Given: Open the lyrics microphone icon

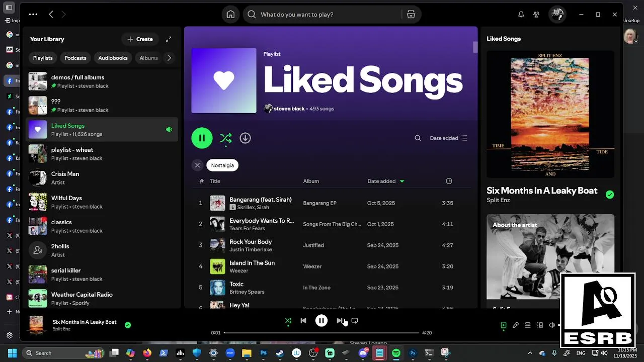Looking at the screenshot, I should [516, 325].
